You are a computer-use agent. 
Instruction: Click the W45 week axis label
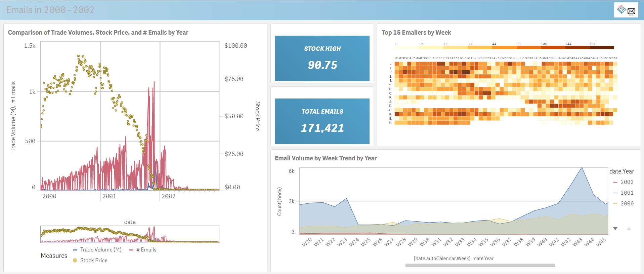(x=600, y=242)
